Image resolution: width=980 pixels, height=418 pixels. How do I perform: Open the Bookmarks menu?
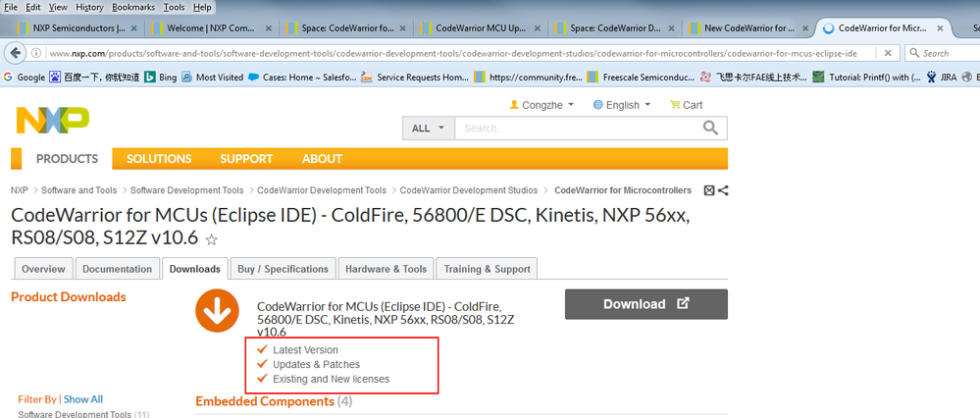click(x=135, y=8)
